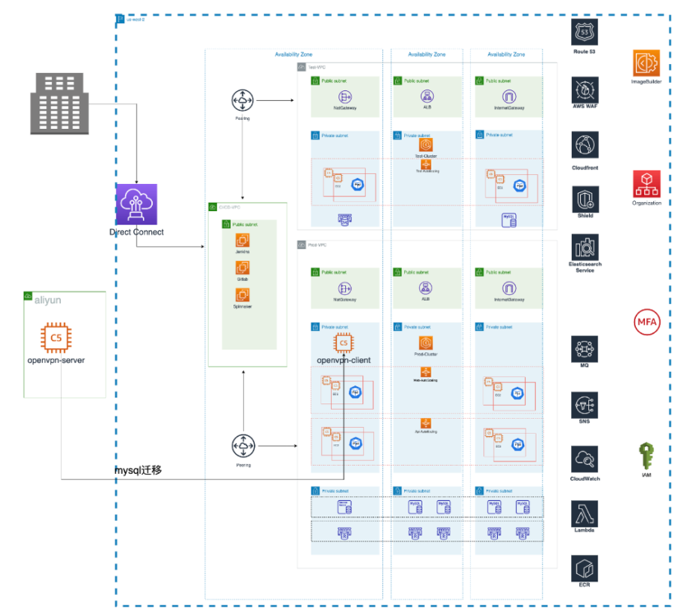682x616 pixels.
Task: Click the Spinnaker instance icon
Action: pyautogui.click(x=242, y=295)
